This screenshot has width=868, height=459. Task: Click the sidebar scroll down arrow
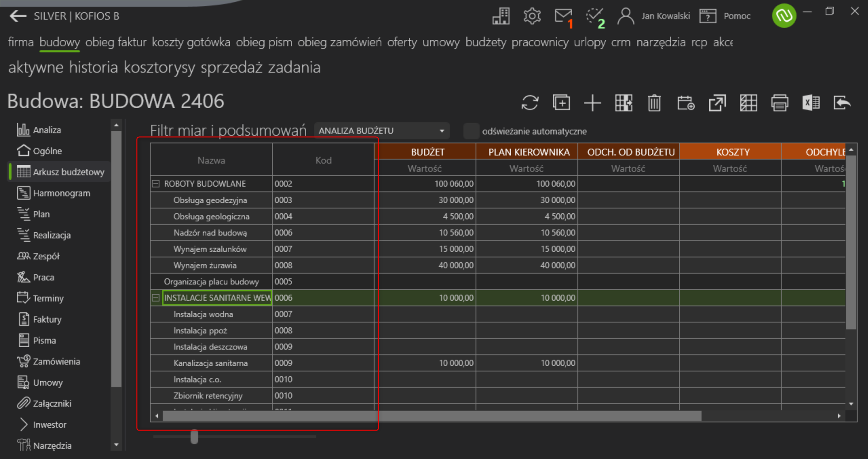tap(116, 445)
